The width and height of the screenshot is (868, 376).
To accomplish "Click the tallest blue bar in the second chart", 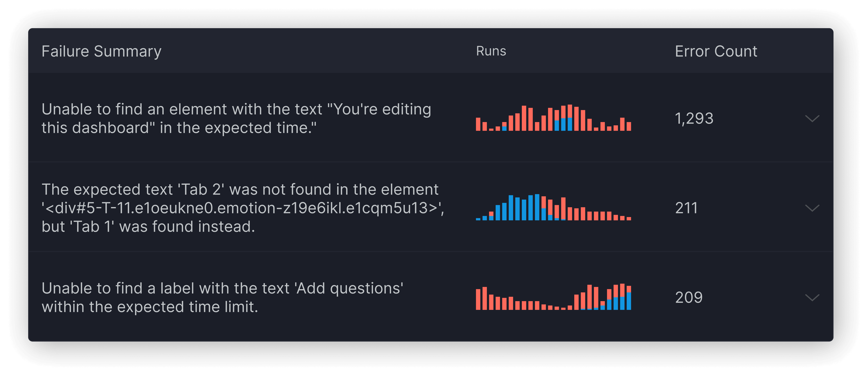I will pyautogui.click(x=537, y=207).
